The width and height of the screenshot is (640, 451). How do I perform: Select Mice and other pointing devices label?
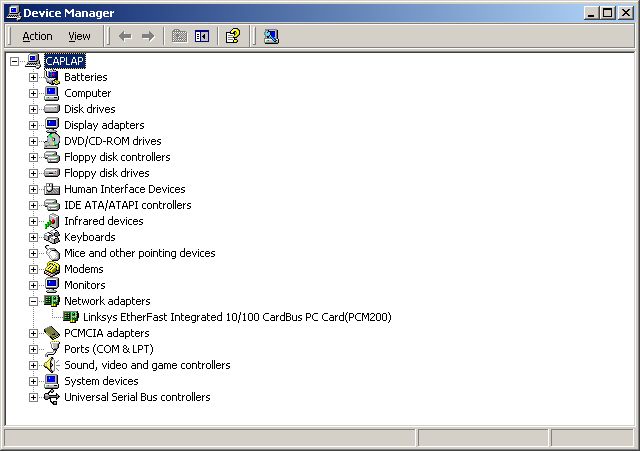[x=140, y=253]
